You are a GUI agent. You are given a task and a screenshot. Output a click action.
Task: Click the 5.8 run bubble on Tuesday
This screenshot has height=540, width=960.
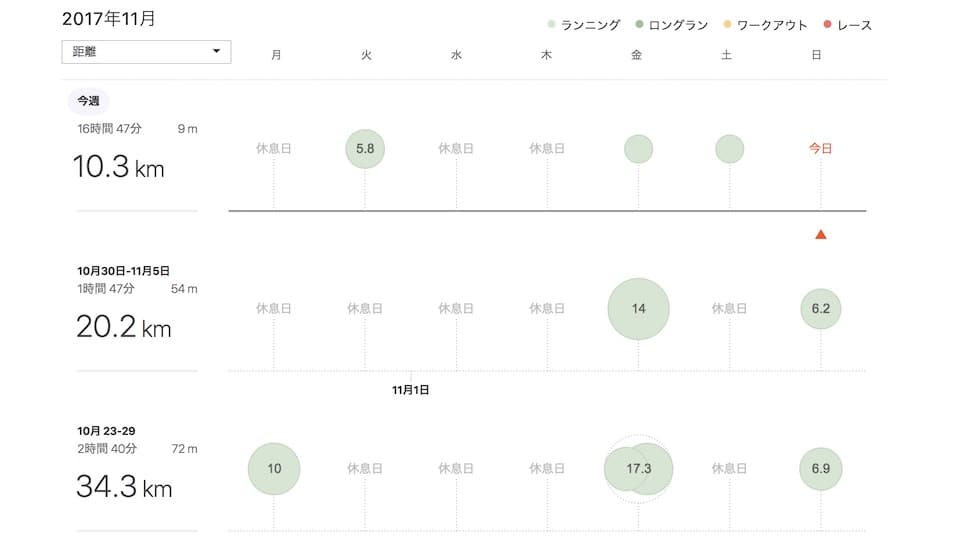pos(365,149)
